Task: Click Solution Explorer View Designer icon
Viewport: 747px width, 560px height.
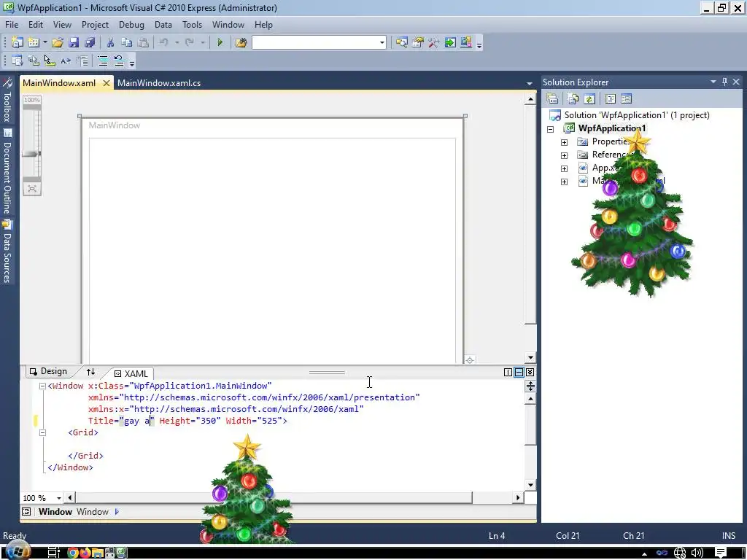Action: coord(627,98)
